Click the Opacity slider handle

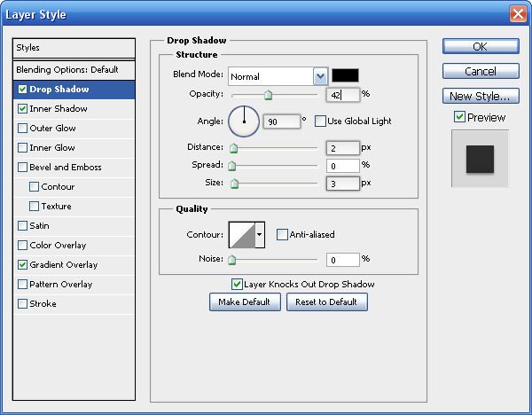pyautogui.click(x=269, y=95)
